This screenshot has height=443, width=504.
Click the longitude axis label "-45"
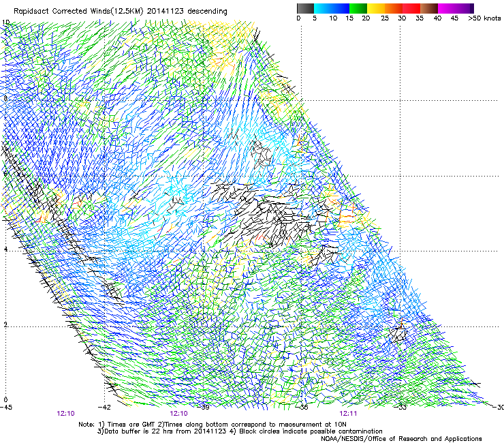(x=6, y=408)
